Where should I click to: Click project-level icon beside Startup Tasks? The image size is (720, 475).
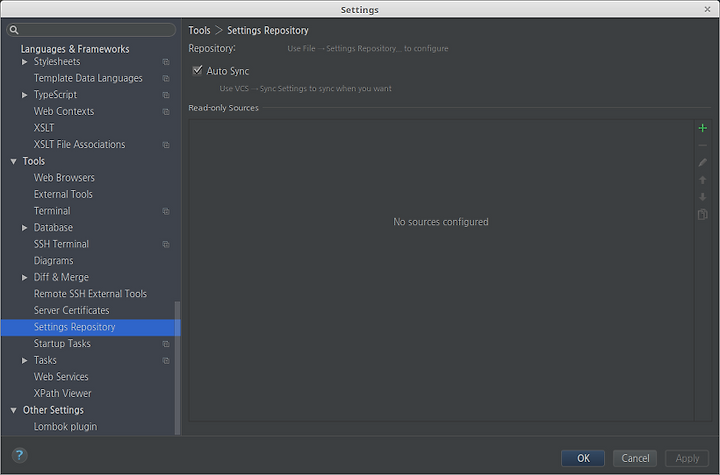coord(166,344)
